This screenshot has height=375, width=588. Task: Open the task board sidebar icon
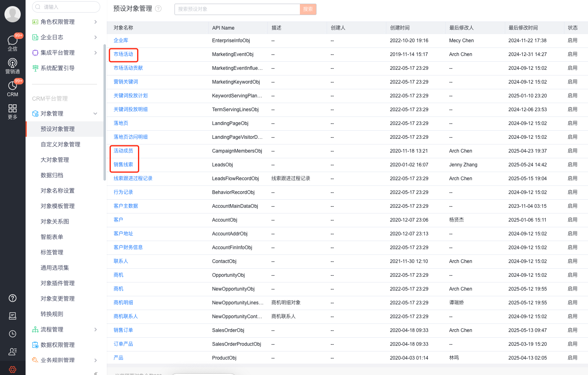(13, 316)
